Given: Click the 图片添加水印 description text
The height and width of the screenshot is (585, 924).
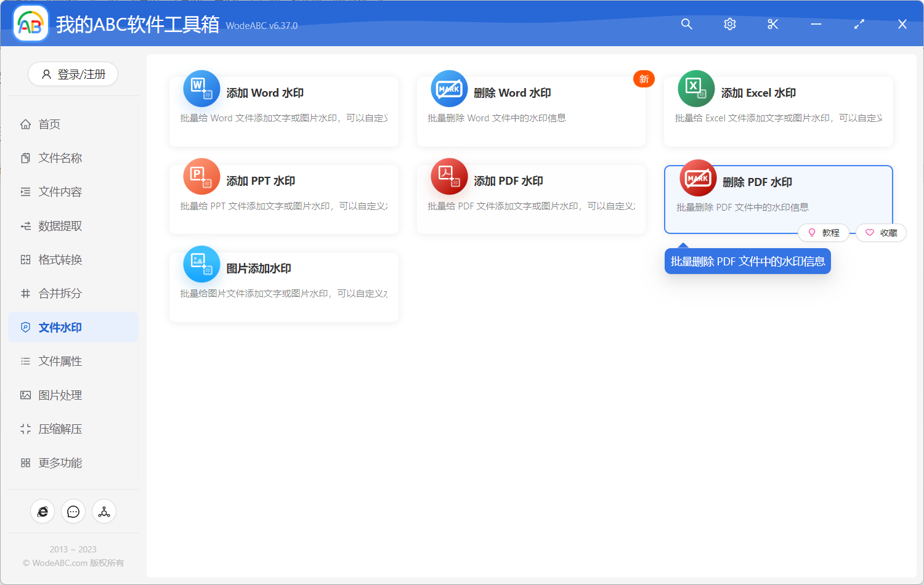Looking at the screenshot, I should pyautogui.click(x=284, y=294).
